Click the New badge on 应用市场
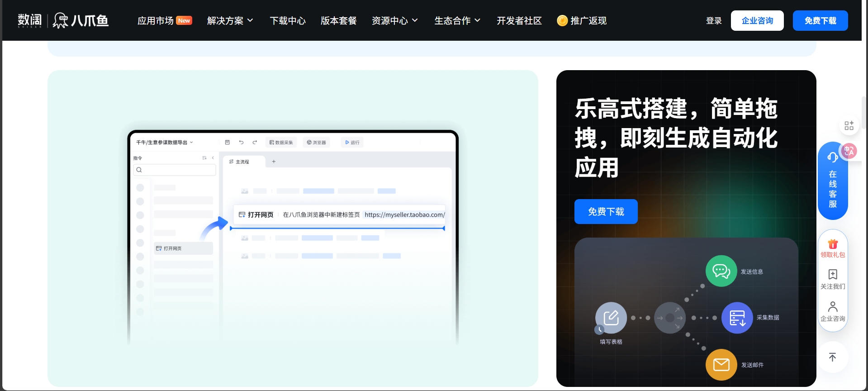868x391 pixels. pos(184,20)
